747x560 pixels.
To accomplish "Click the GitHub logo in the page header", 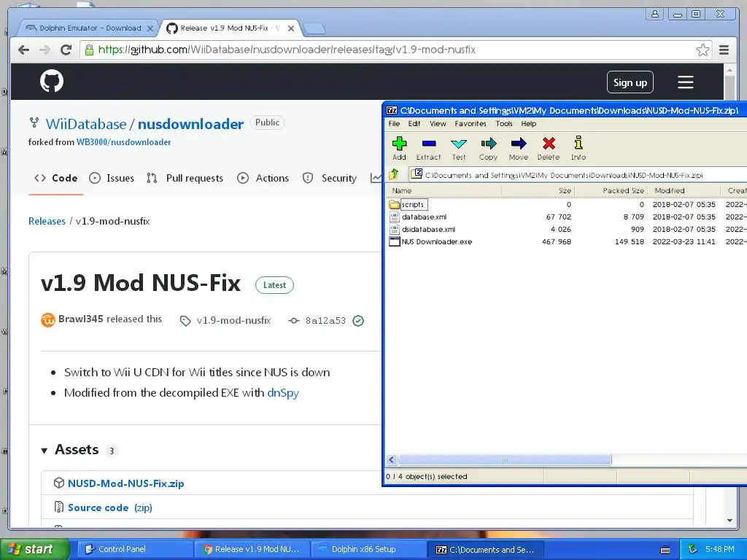I will [52, 81].
